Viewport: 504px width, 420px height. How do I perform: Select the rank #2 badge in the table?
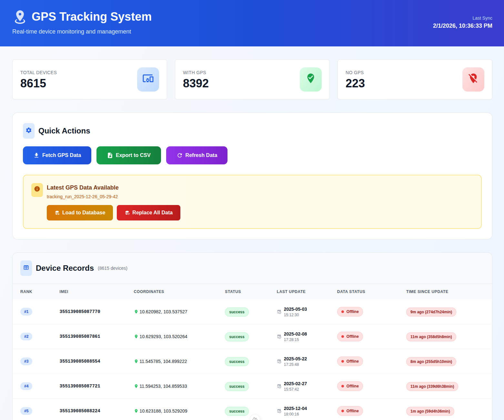tap(26, 337)
